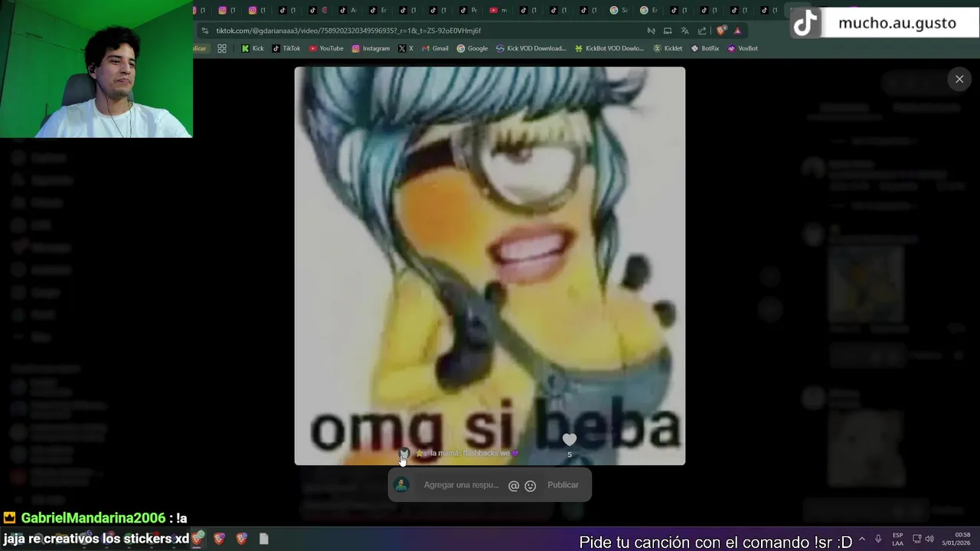Click the volume speaker tray icon
The image size is (980, 551).
tap(929, 539)
